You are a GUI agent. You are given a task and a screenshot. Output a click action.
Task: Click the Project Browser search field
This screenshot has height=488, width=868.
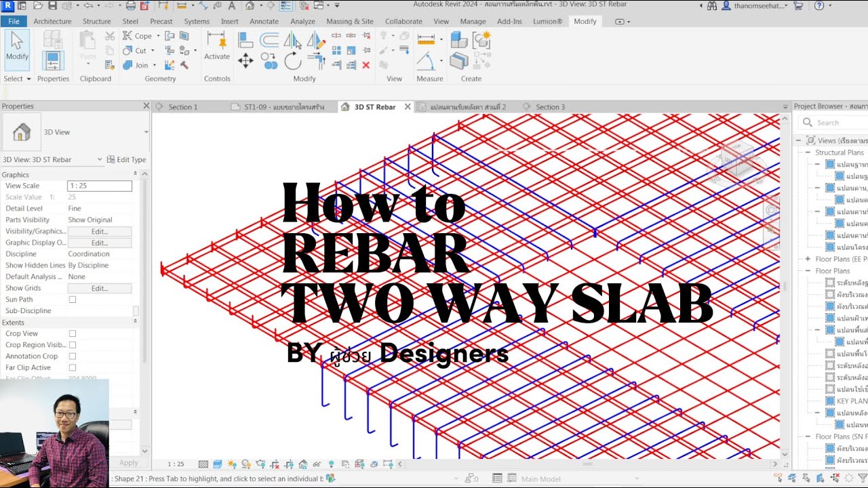834,123
